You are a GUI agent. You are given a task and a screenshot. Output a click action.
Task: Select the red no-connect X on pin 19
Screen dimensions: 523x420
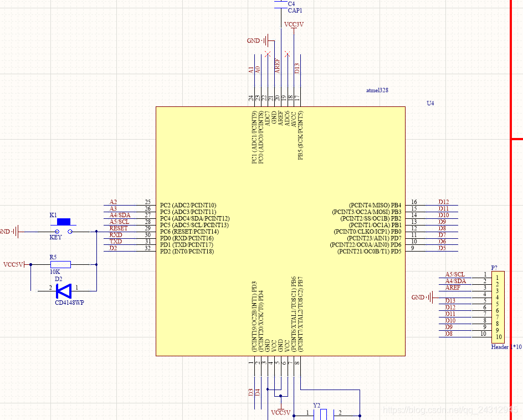[287, 54]
